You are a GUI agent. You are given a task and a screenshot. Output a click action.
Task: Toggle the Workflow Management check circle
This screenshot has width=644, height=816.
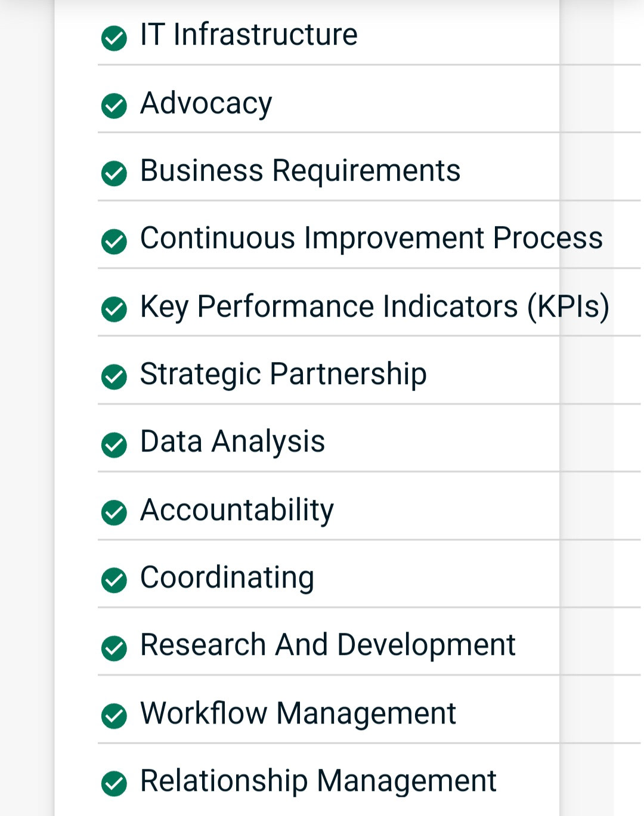pos(114,716)
